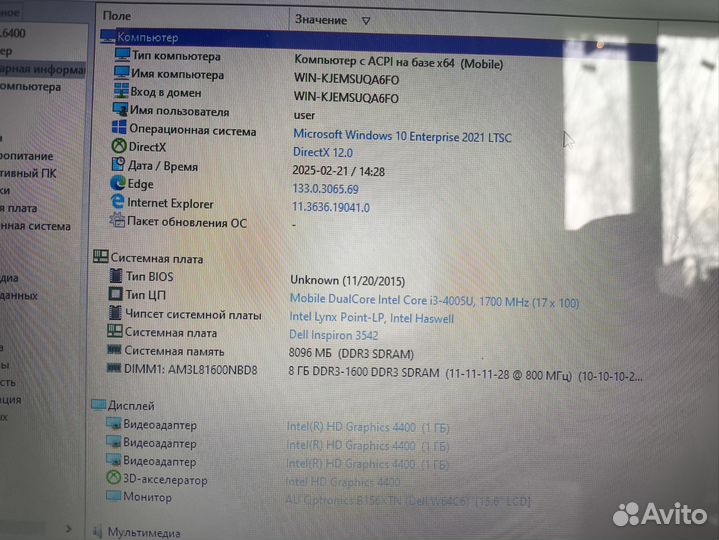The image size is (719, 540).
Task: Open the Mobile DualCore Intel Core i3-4005U link
Action: [x=433, y=300]
